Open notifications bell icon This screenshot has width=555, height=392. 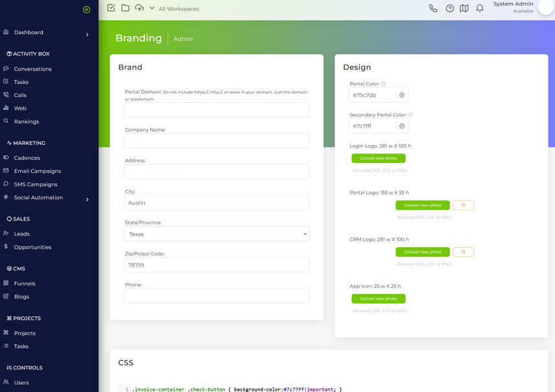click(x=479, y=8)
